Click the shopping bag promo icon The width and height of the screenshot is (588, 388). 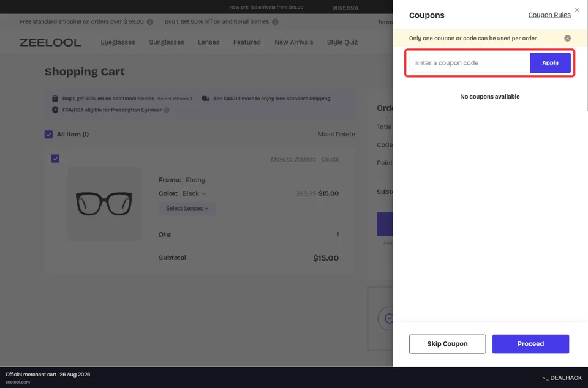[55, 99]
